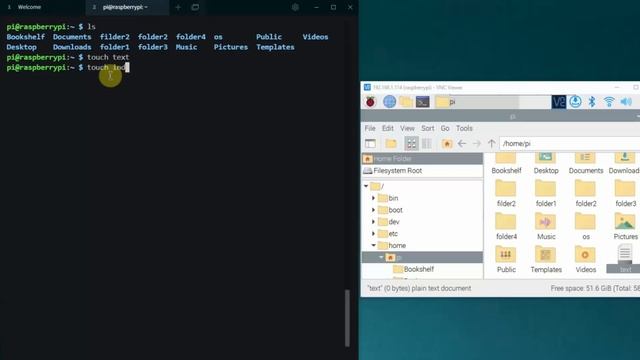Select the Public folder icon
640x360 pixels.
[x=506, y=259]
